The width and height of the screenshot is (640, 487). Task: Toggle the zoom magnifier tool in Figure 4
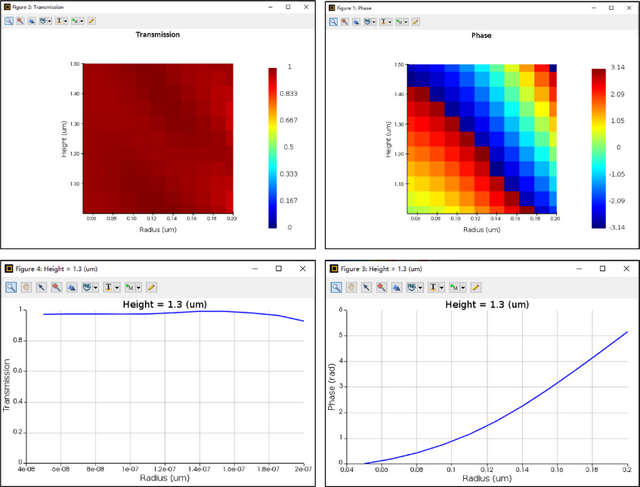click(11, 287)
